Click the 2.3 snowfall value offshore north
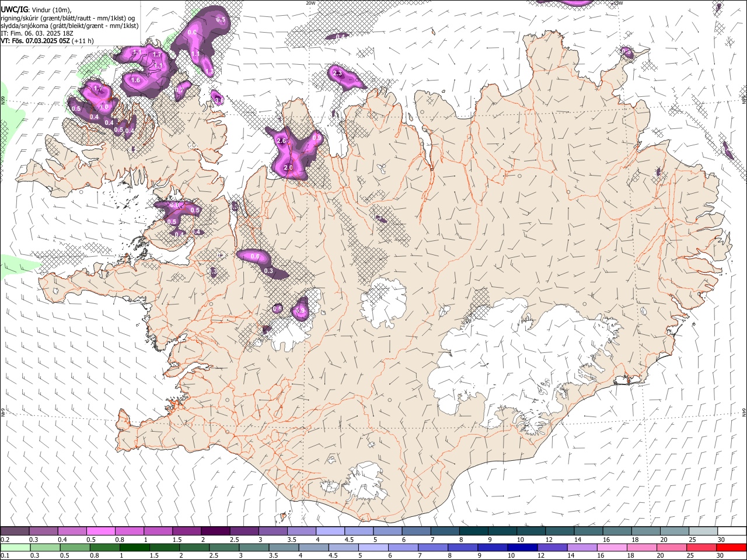 point(337,73)
